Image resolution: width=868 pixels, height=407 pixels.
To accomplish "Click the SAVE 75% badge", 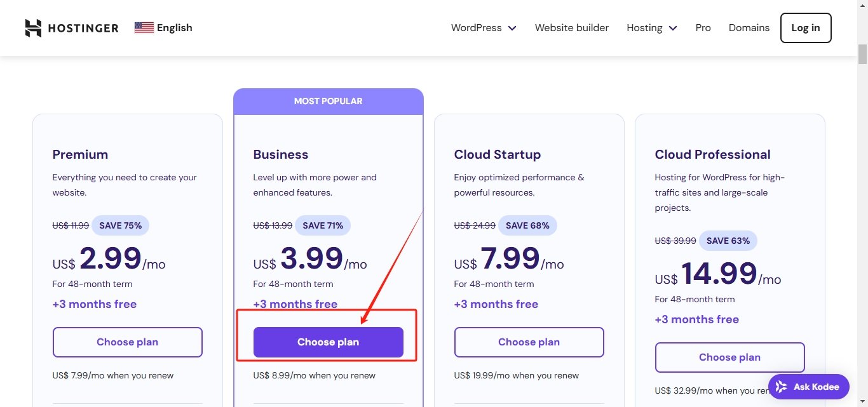I will (121, 225).
